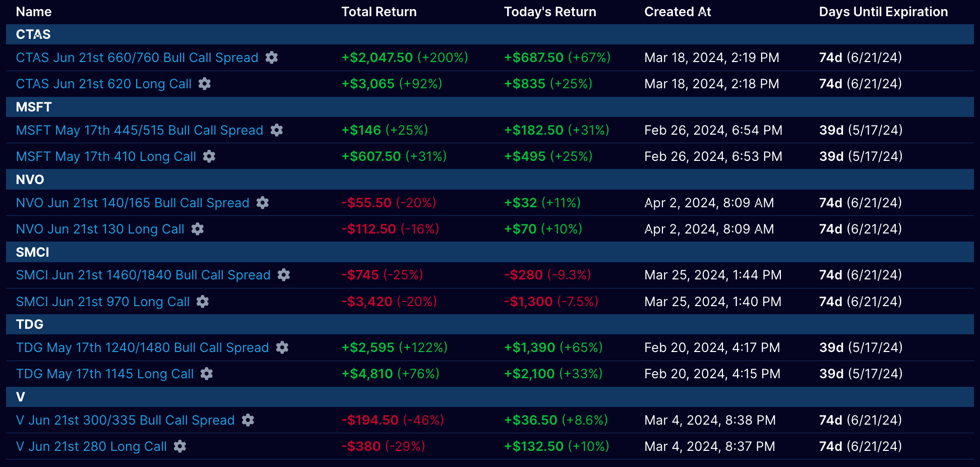
Task: Collapse the NVO group header row
Action: tap(490, 180)
